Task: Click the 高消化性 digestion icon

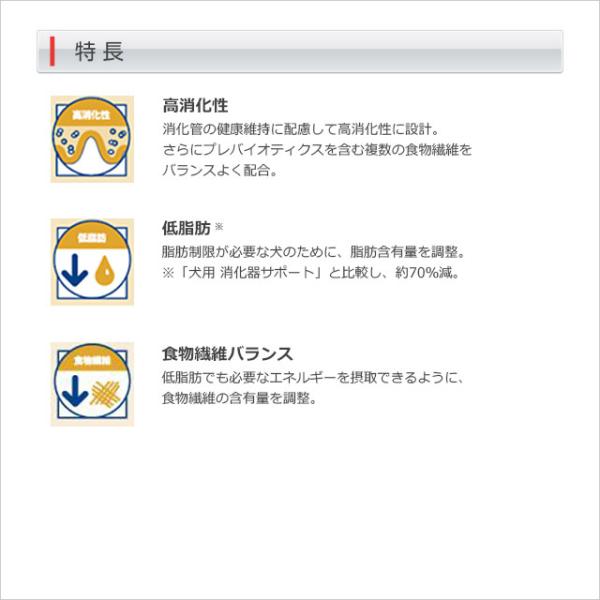Action: [x=92, y=139]
